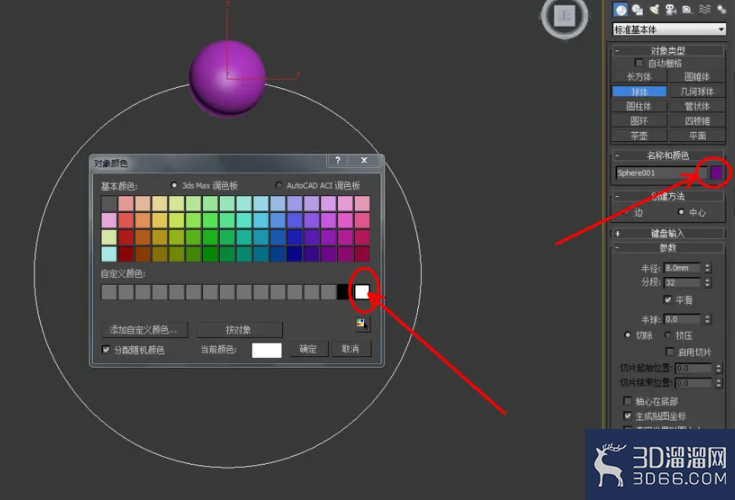Close the 对象颜色 dialog with X
735x500 pixels.
364,160
